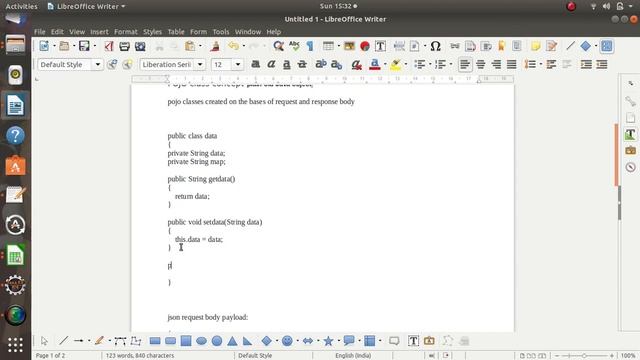Run the spelling check

294,46
